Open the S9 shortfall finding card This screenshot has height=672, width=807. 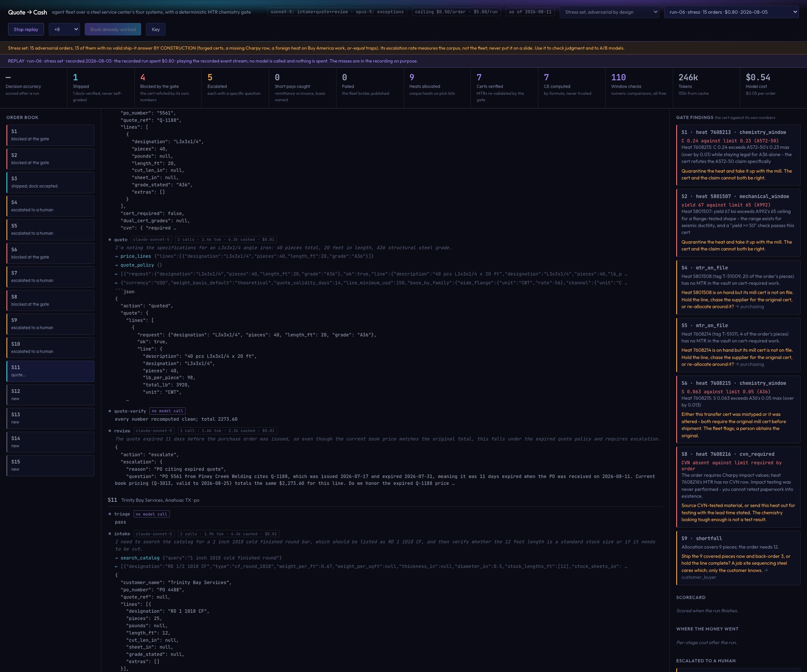[x=738, y=558]
